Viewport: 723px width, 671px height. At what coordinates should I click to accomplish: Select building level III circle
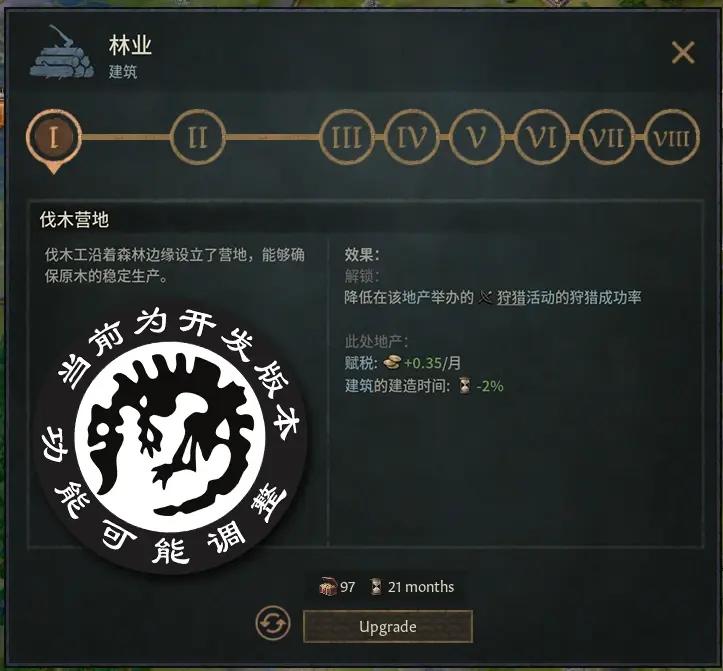[347, 137]
